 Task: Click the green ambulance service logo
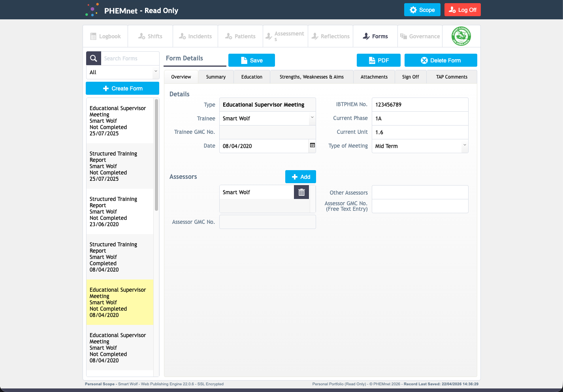pyautogui.click(x=461, y=36)
